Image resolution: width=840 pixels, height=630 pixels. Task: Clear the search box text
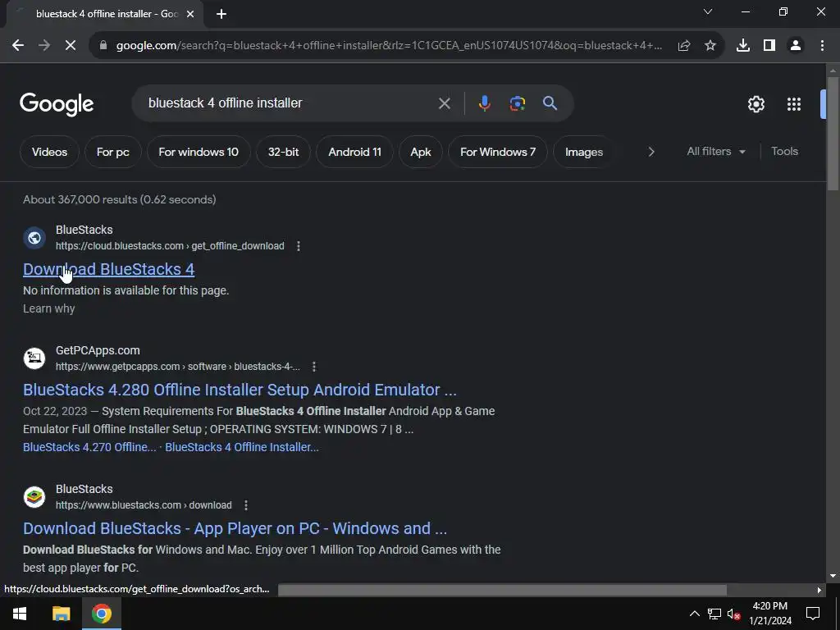(x=444, y=103)
